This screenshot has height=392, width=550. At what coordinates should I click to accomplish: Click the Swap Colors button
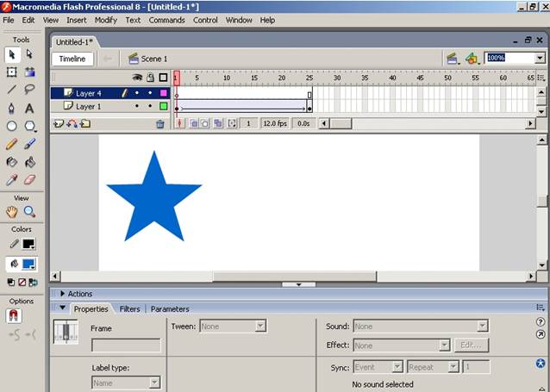point(34,283)
